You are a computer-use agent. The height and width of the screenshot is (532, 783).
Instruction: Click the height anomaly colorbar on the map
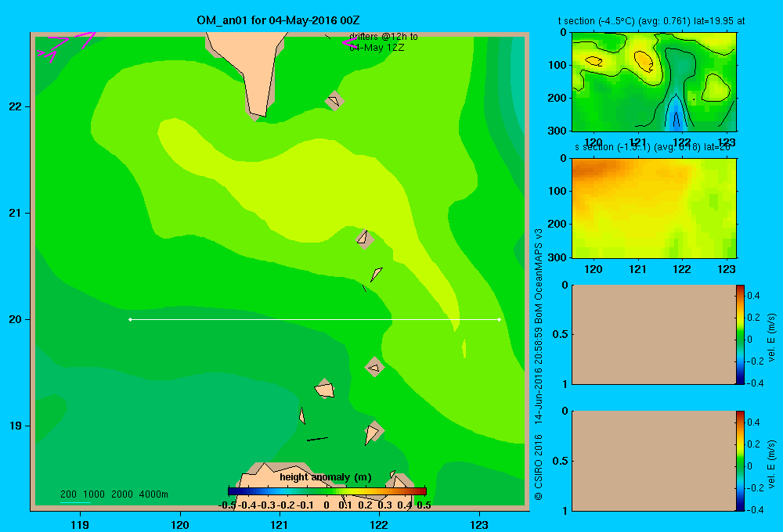pyautogui.click(x=327, y=491)
